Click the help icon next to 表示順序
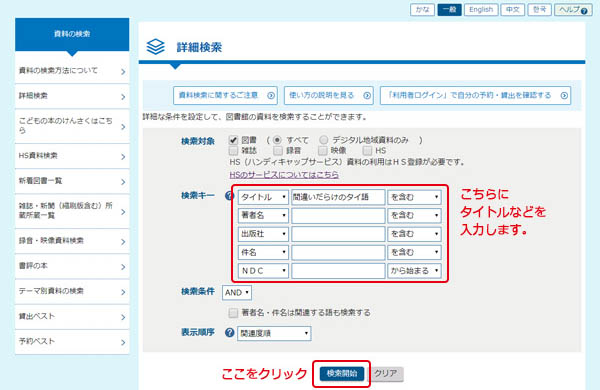 230,333
